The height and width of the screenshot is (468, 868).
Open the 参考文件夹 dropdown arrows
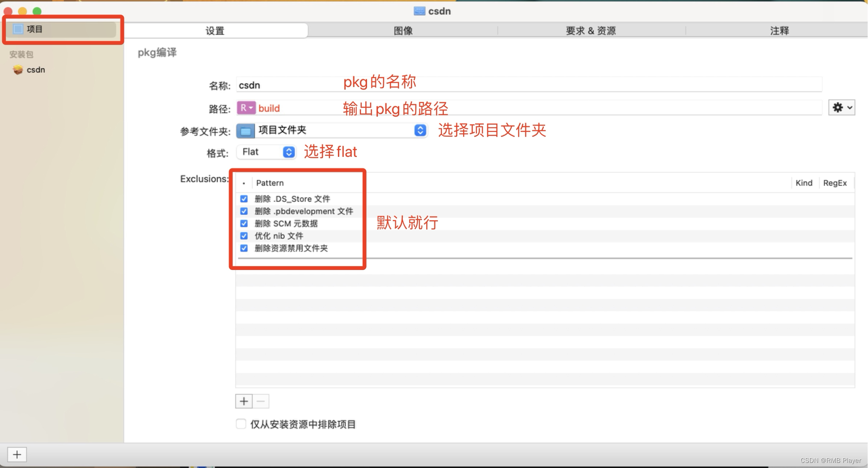point(420,130)
